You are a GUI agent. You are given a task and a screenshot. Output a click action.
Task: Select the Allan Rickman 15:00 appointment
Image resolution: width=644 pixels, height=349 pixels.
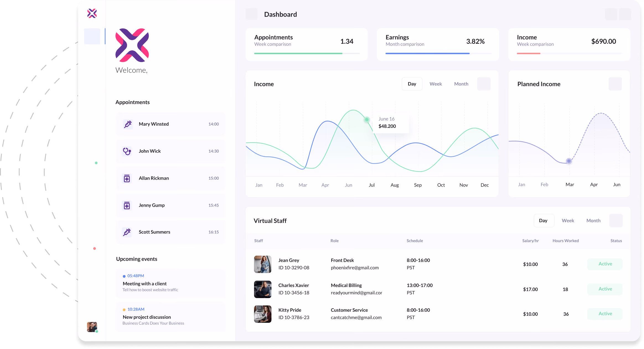(x=170, y=178)
